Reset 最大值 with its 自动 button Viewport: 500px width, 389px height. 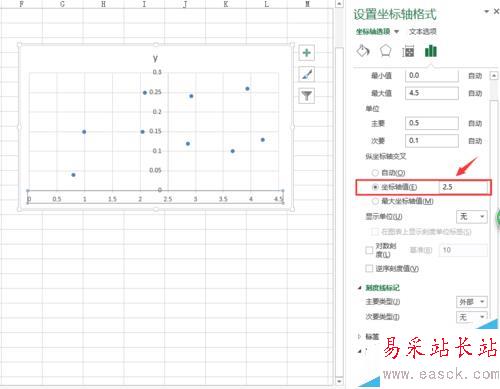475,93
